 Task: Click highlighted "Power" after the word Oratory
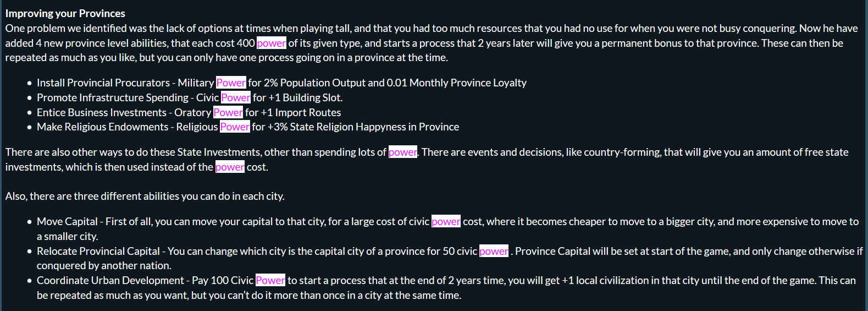(x=228, y=112)
